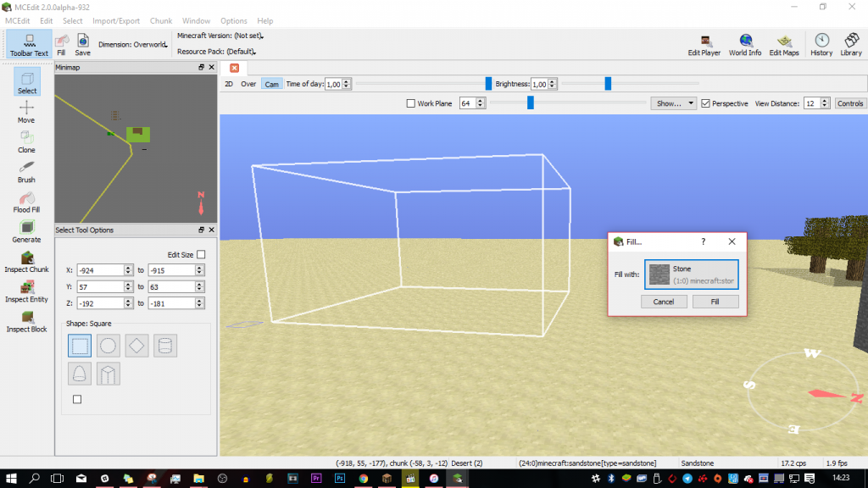Cancel the Fill dialog

663,302
